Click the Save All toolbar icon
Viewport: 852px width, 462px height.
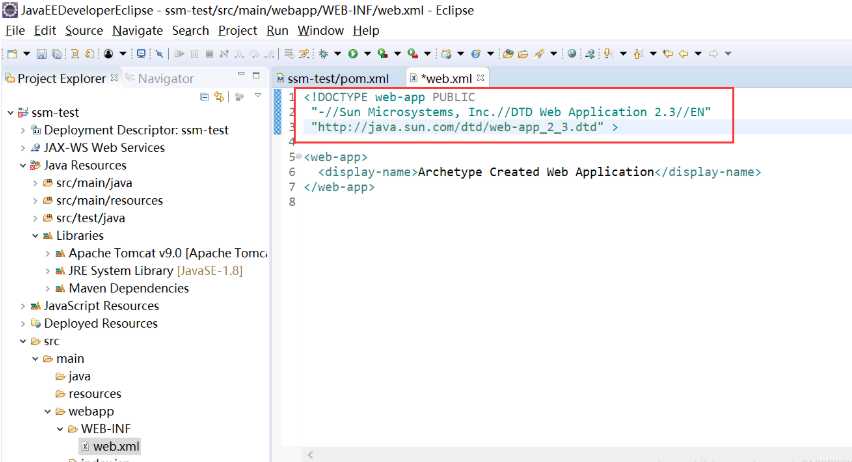tap(57, 54)
